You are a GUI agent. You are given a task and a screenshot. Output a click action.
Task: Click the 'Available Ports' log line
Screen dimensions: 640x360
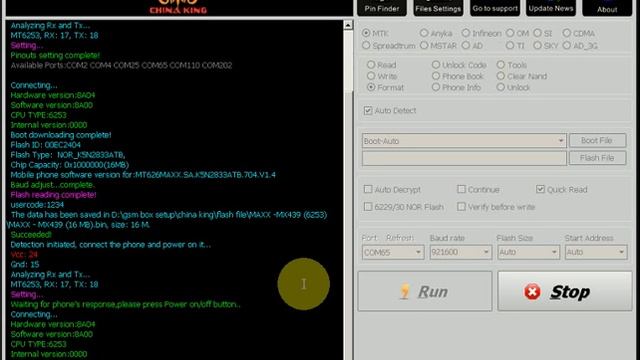[x=121, y=65]
